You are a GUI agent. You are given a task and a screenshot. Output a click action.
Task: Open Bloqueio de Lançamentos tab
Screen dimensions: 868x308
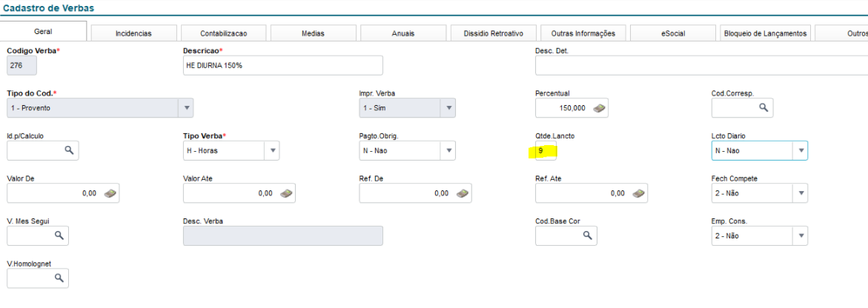(765, 33)
